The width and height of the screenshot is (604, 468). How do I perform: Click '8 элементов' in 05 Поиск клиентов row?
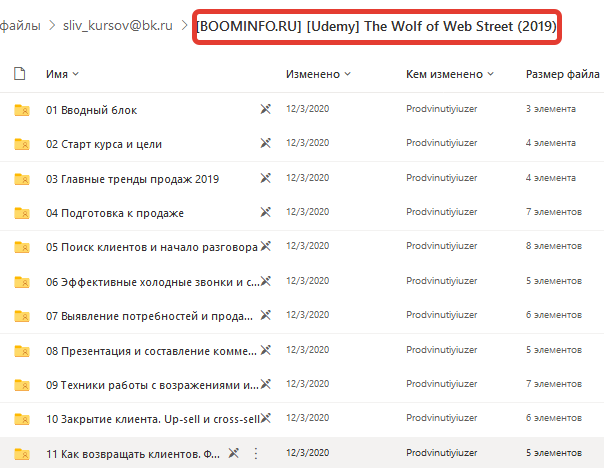[554, 246]
